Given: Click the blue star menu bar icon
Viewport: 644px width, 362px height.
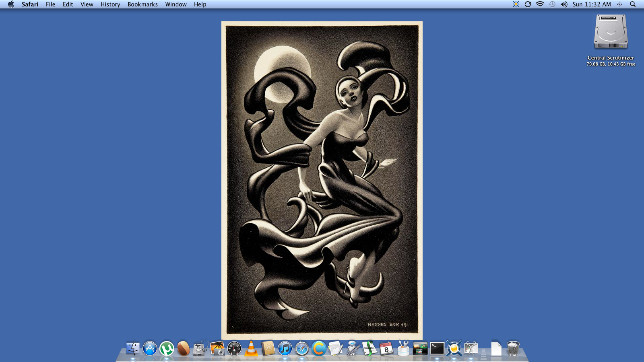Looking at the screenshot, I should click(x=516, y=4).
